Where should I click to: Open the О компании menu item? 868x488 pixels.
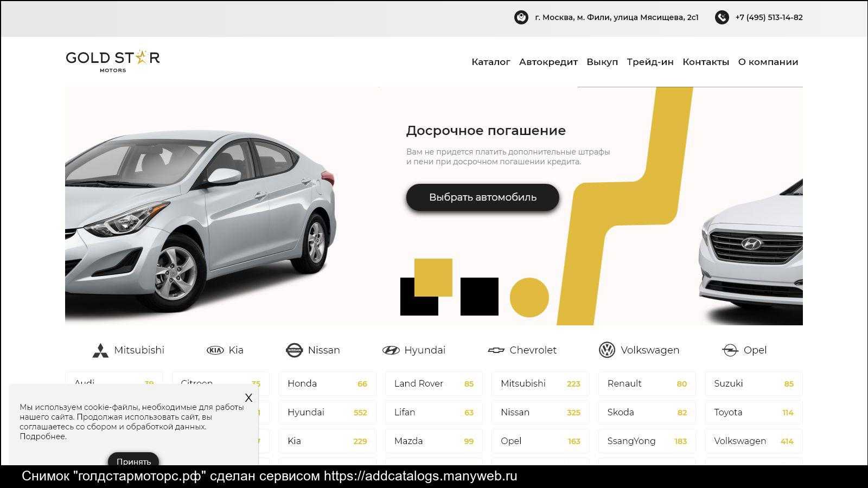[768, 62]
